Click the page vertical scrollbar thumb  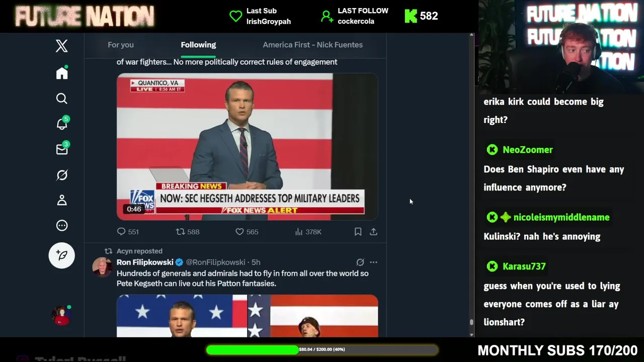pyautogui.click(x=471, y=322)
